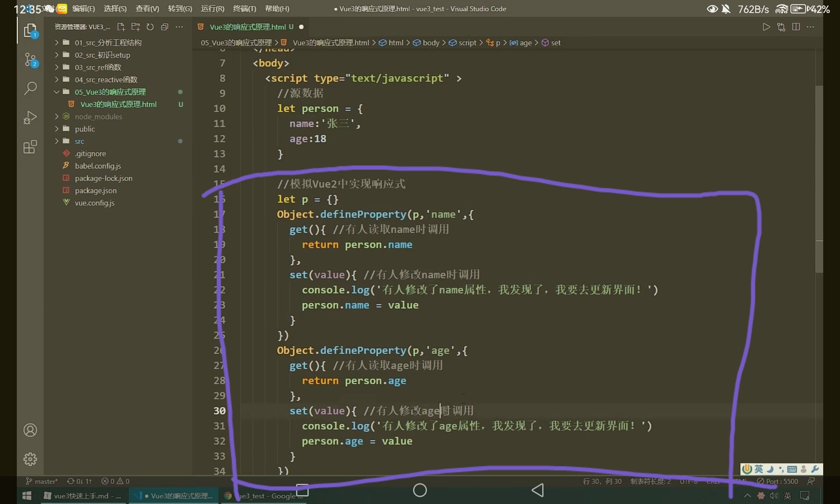Open the Extensions view

(30, 147)
